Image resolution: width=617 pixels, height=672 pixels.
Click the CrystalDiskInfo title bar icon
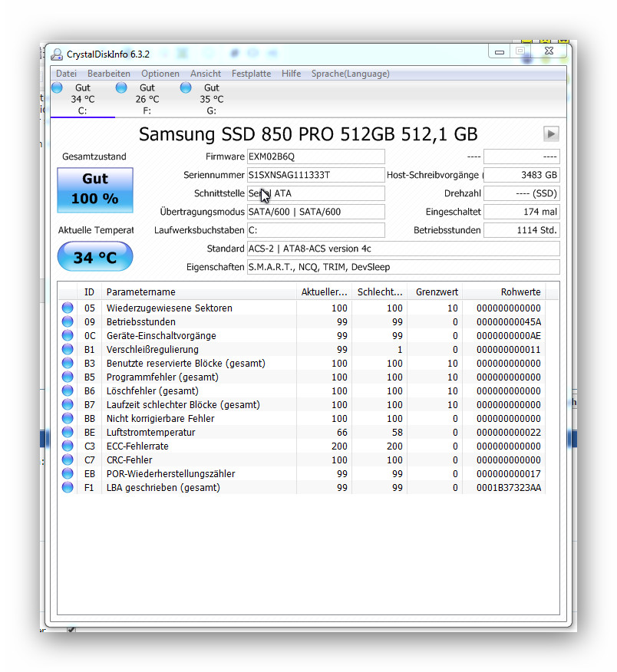(57, 54)
